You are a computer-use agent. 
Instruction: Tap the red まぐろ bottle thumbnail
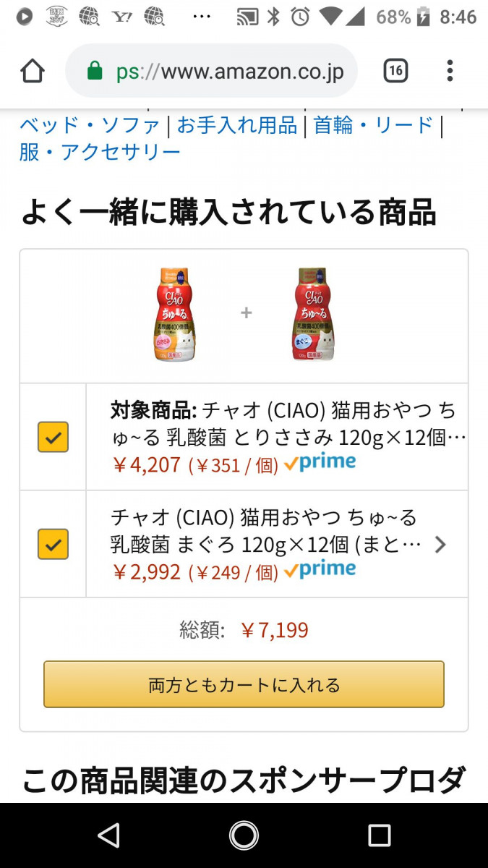[x=315, y=314]
